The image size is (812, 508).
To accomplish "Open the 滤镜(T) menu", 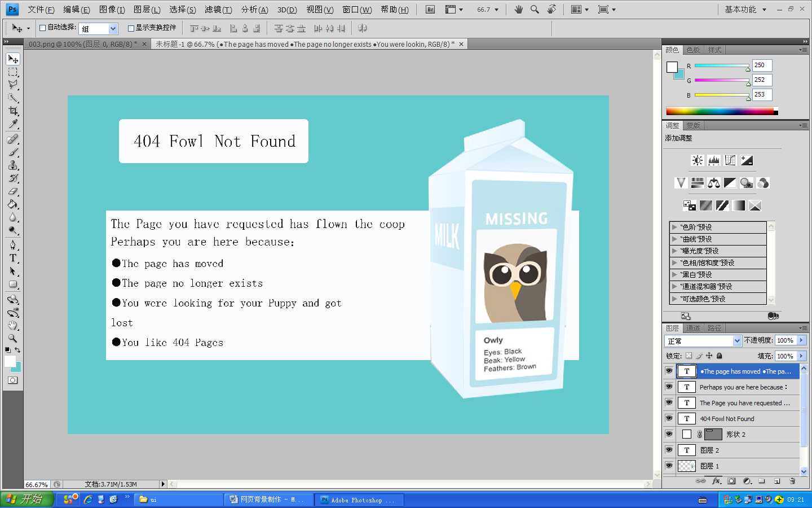I will click(x=218, y=10).
